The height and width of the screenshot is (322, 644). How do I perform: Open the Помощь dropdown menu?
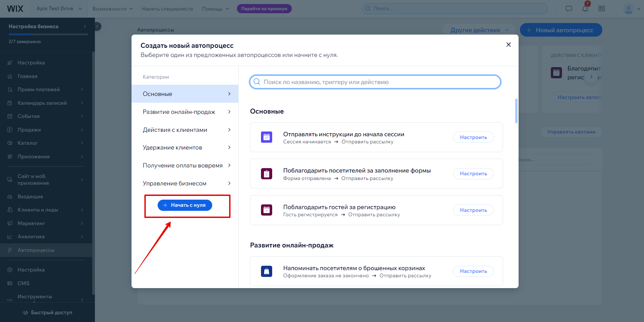pos(216,9)
